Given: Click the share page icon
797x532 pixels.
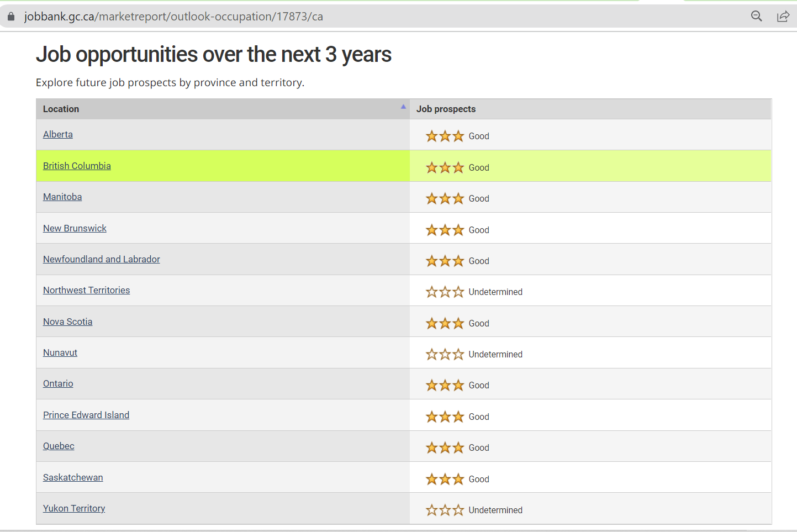Looking at the screenshot, I should (x=783, y=17).
